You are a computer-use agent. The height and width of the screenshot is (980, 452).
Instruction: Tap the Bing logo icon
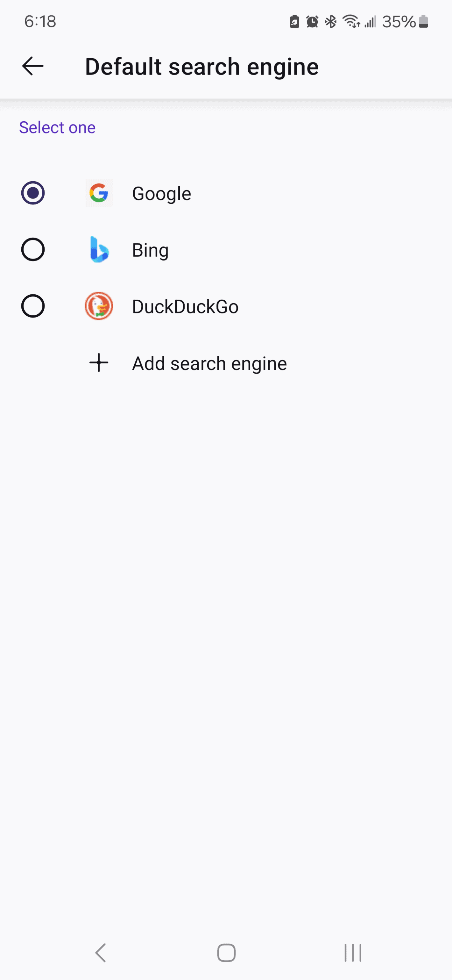(99, 250)
